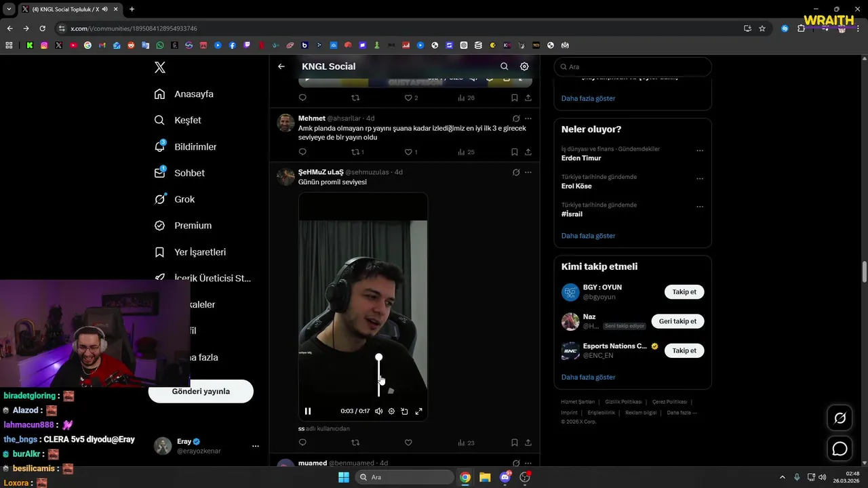Open more options on ŞeHMuZ uLaŞ post
This screenshot has height=488, width=868.
click(x=528, y=172)
